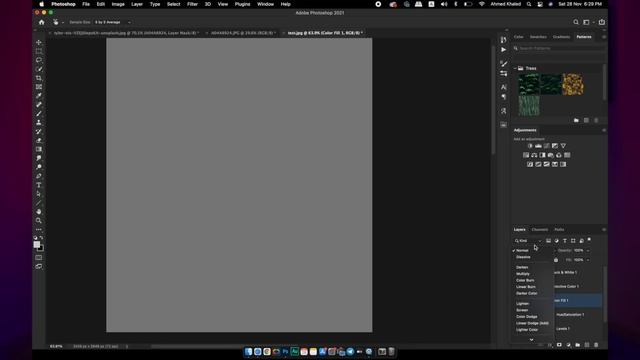Open the Share icon at top right
The width and height of the screenshot is (640, 360).
[x=602, y=22]
